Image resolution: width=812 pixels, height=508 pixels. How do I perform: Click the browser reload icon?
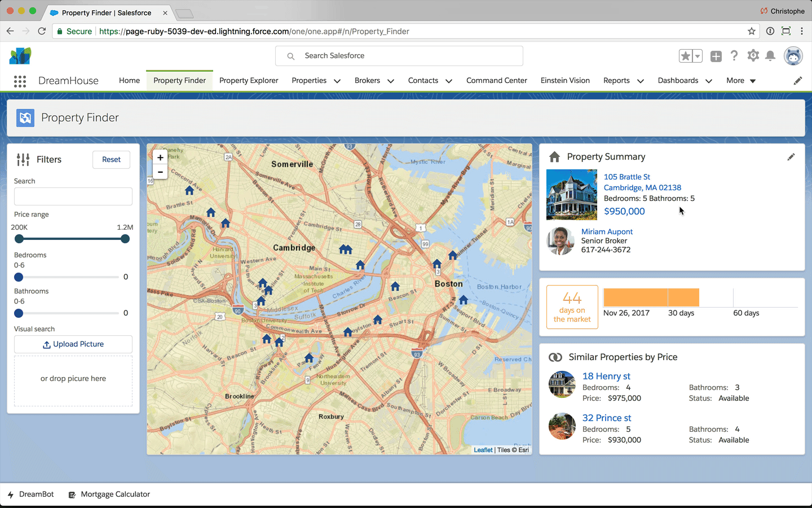42,31
